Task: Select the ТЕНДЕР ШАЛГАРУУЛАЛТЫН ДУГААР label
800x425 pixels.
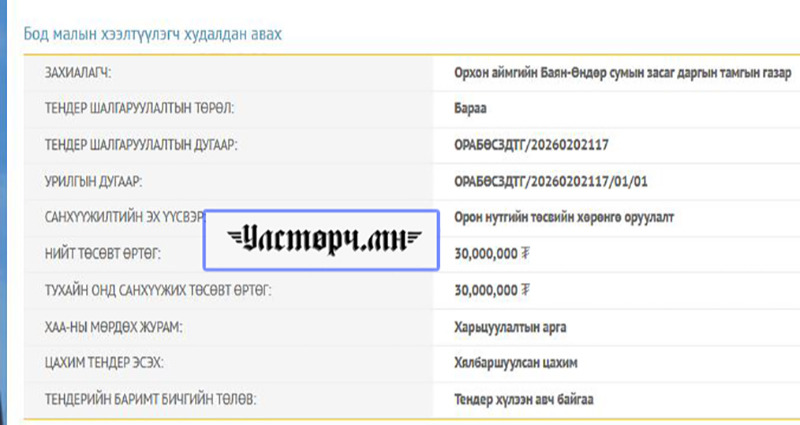Action: (141, 145)
